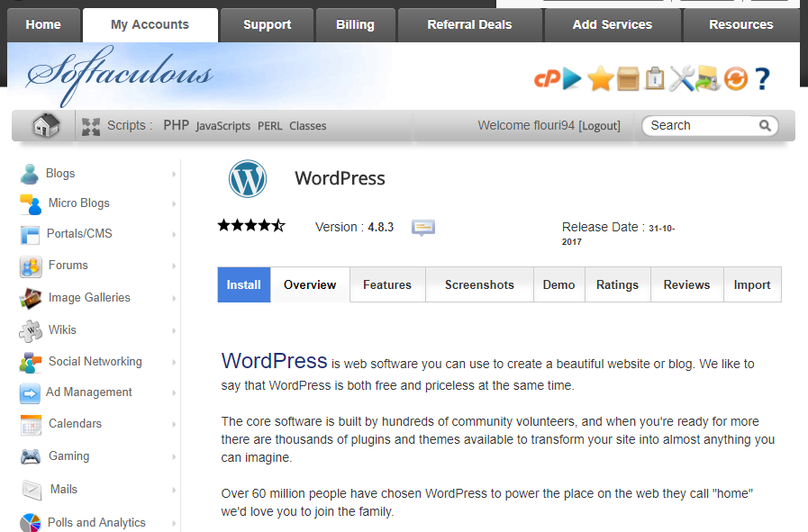The width and height of the screenshot is (808, 532).
Task: Click the Forums category icon
Action: click(31, 266)
